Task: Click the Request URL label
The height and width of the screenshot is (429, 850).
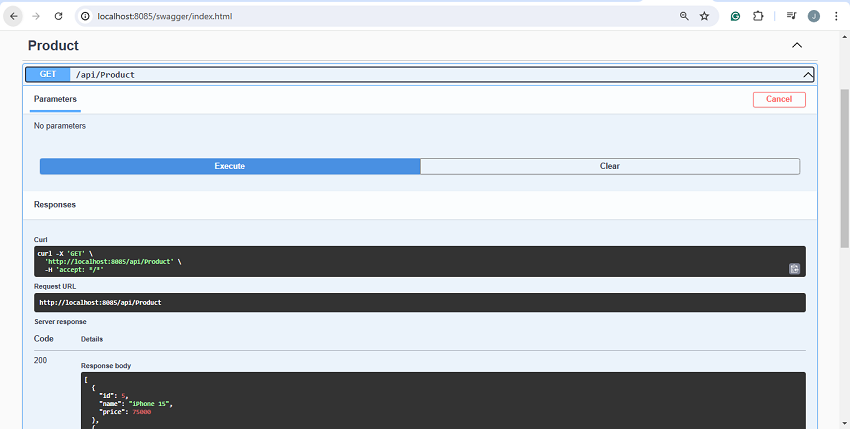Action: click(55, 286)
